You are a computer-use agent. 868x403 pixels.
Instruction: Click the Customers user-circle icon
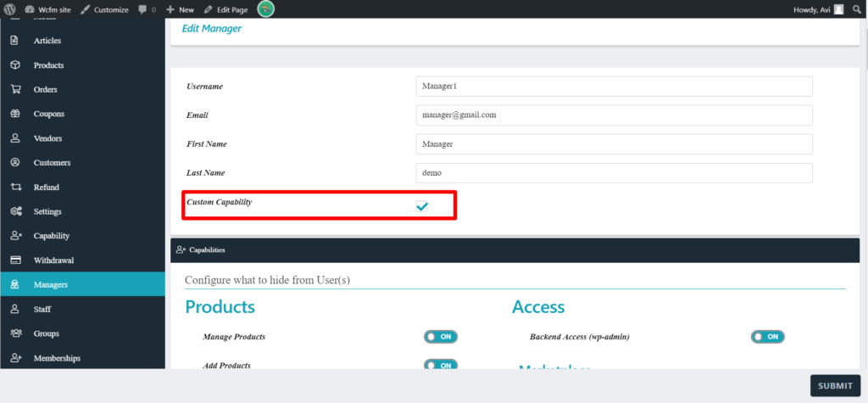point(15,162)
